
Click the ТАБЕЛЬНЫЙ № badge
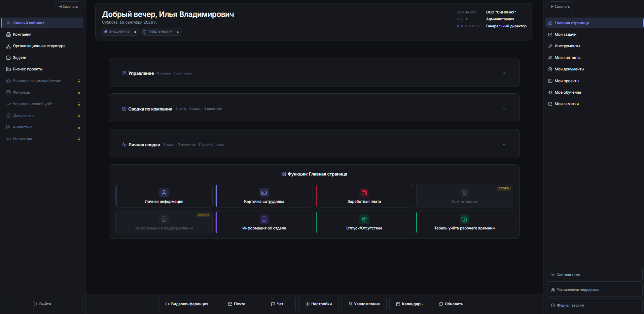point(161,32)
